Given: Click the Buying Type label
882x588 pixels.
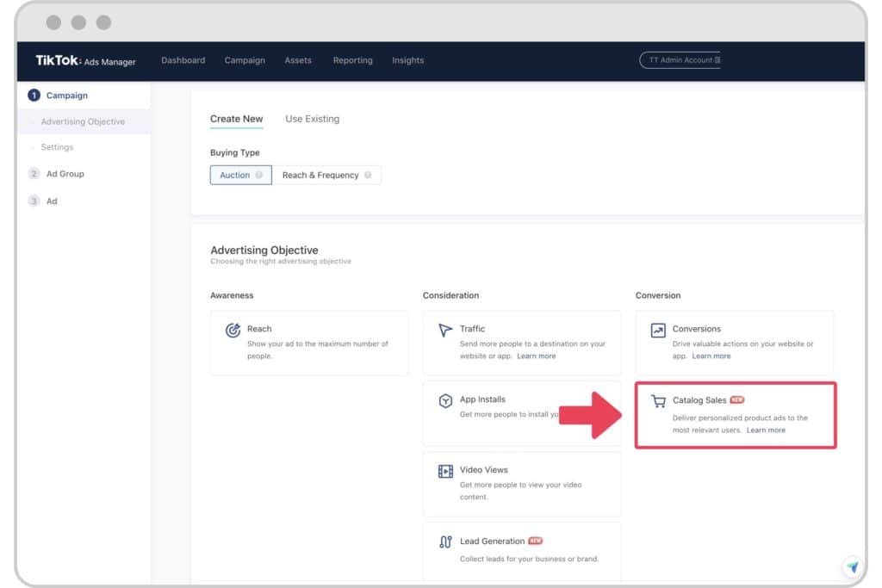Looking at the screenshot, I should click(x=234, y=152).
